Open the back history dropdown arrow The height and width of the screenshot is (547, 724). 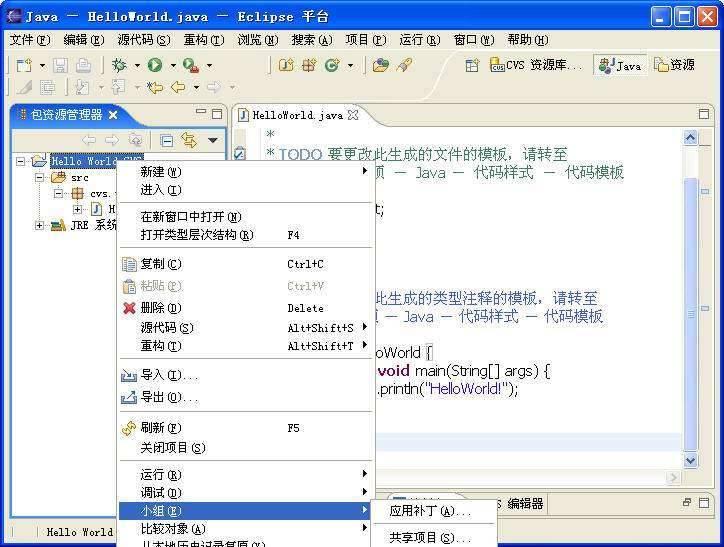(x=196, y=87)
